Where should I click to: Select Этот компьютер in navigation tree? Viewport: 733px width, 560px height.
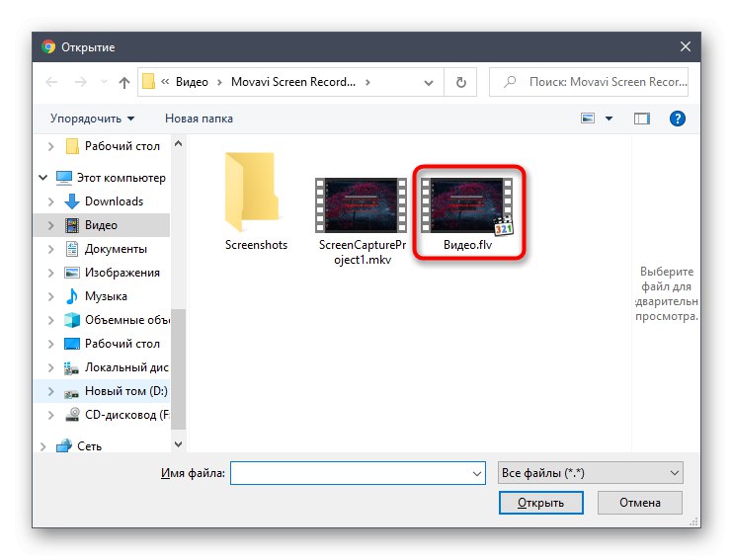(122, 178)
